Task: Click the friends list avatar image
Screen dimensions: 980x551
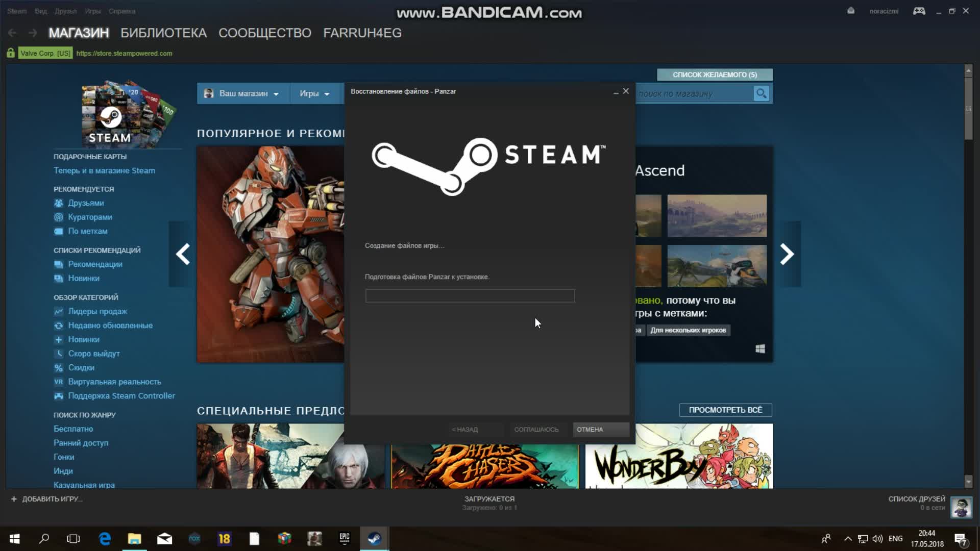Action: [961, 508]
